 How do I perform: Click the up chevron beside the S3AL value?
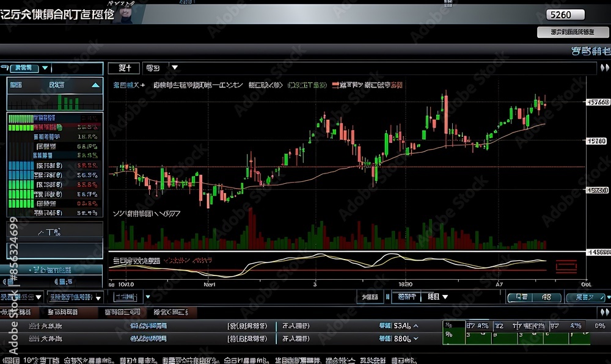(415, 326)
